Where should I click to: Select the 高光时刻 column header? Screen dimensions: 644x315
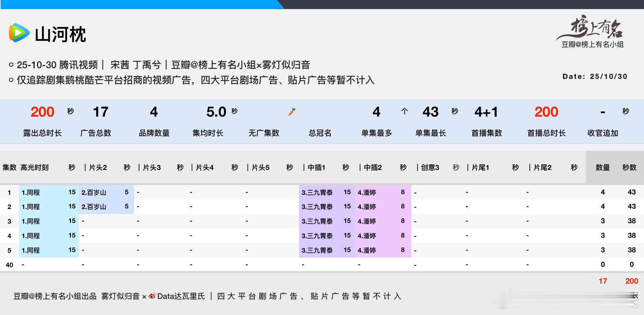click(35, 168)
